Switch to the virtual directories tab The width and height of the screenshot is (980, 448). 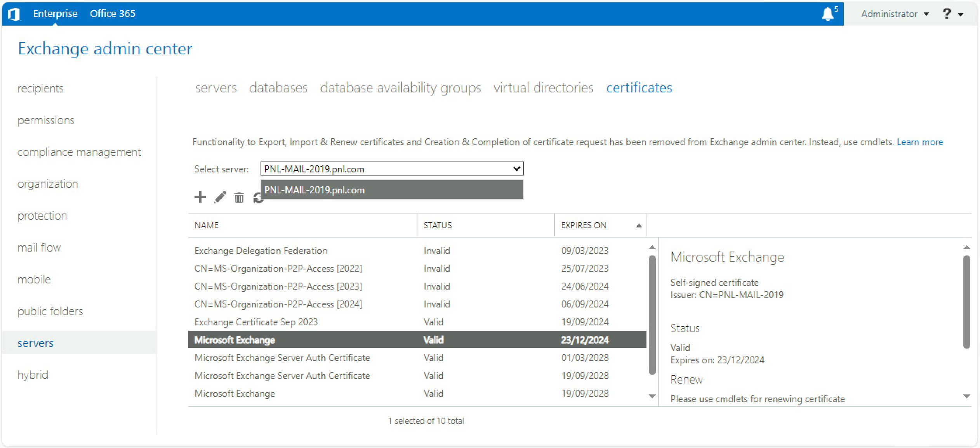pos(543,88)
